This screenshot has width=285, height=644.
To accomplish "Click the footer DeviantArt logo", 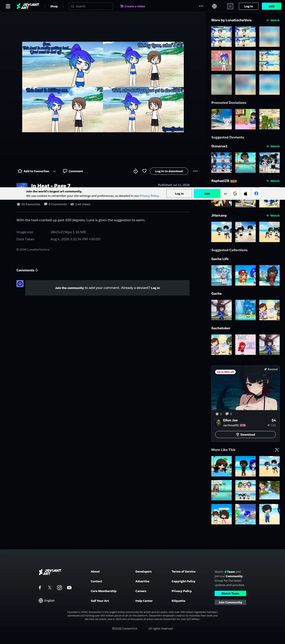I will click(50, 572).
